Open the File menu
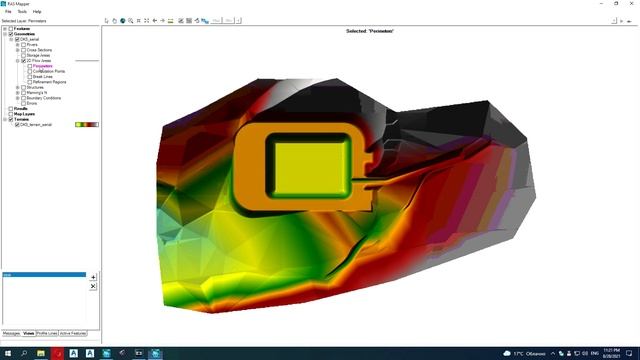The height and width of the screenshot is (360, 640). (8, 12)
